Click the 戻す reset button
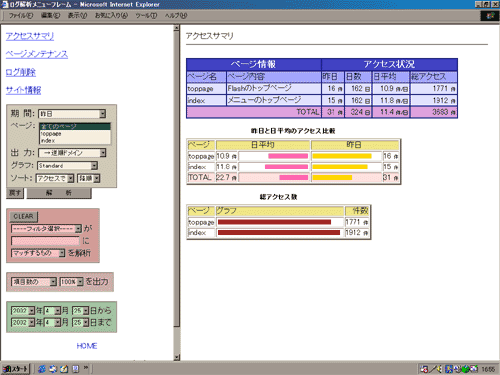The image size is (500, 375). 15,193
